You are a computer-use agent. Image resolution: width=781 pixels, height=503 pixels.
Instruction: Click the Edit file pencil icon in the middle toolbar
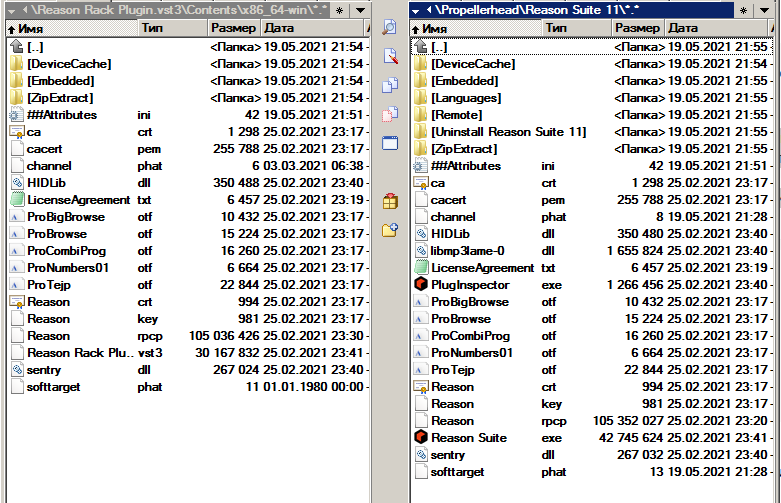click(x=390, y=56)
